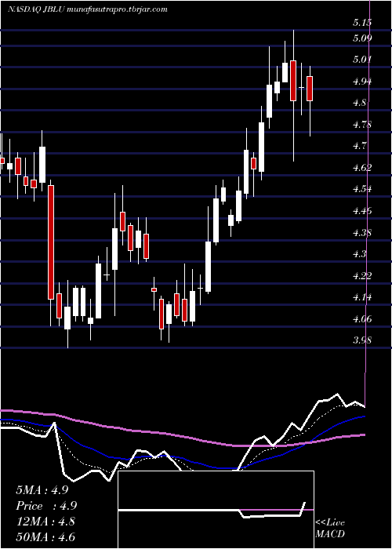Click the NASDAQ JBLU munafasutrapro header text
The image size is (392, 549).
click(x=87, y=9)
